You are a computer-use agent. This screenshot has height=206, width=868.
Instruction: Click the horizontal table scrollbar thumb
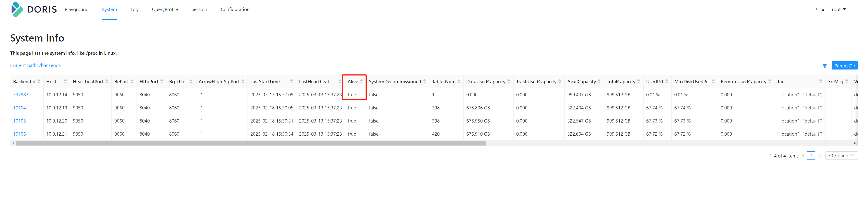[251, 144]
